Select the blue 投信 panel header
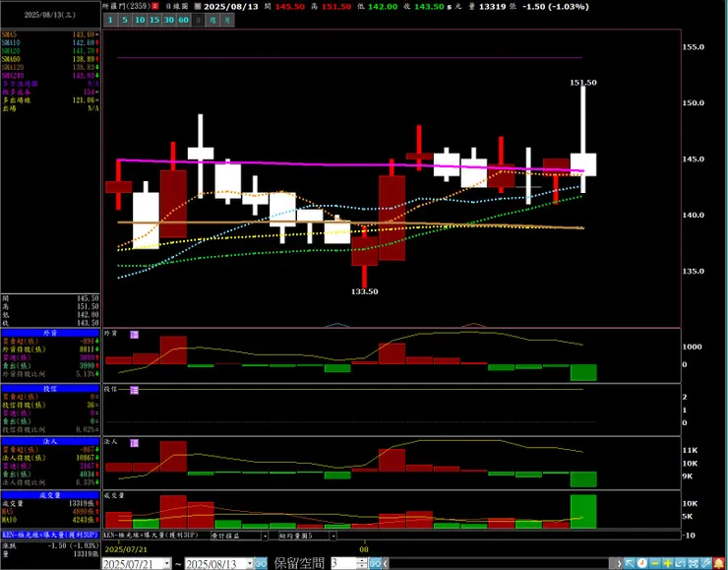This screenshot has width=728, height=570. 50,388
